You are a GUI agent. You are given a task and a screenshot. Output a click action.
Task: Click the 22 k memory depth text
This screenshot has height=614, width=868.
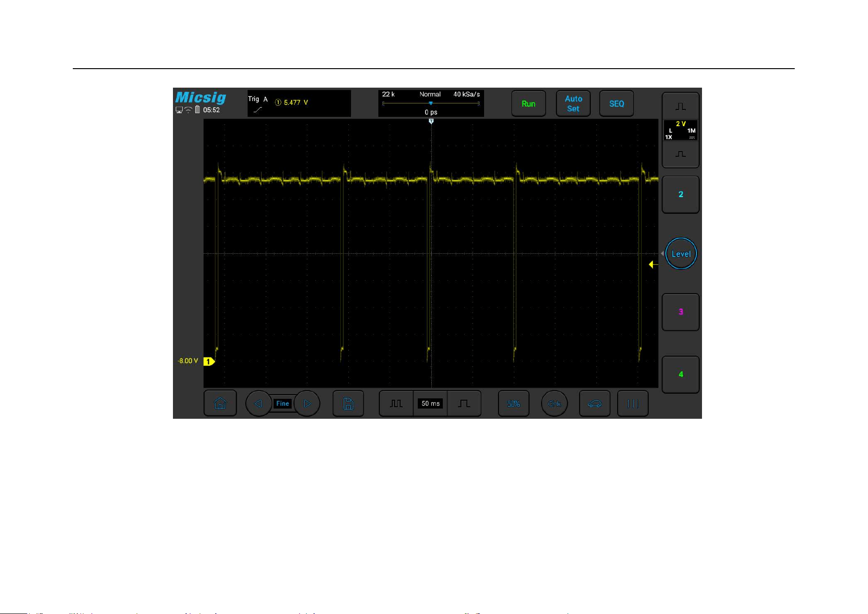(389, 94)
